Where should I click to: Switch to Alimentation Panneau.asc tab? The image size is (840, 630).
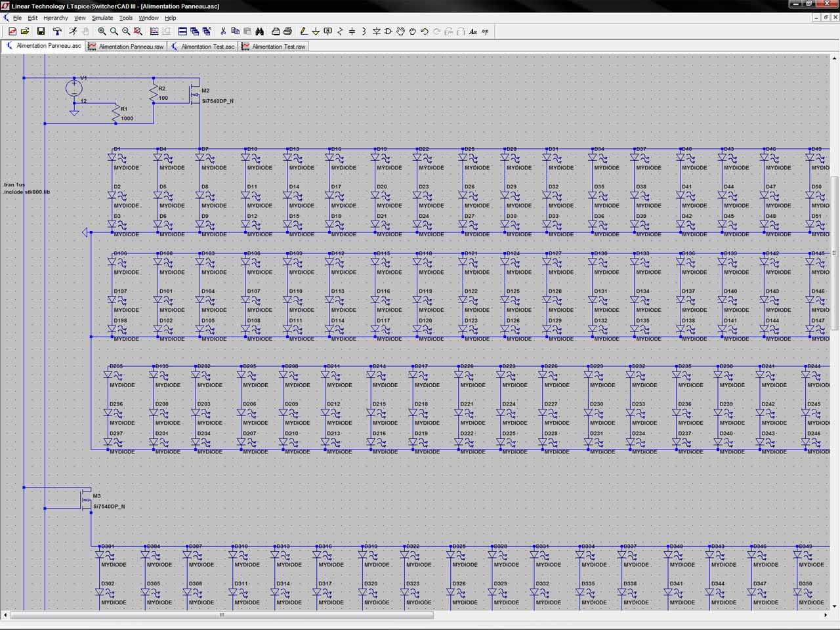[44, 46]
